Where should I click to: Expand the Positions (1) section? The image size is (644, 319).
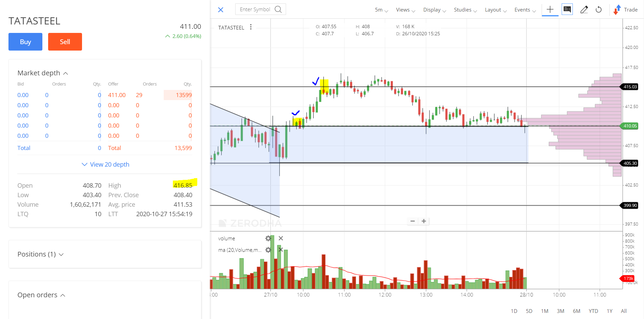(40, 254)
